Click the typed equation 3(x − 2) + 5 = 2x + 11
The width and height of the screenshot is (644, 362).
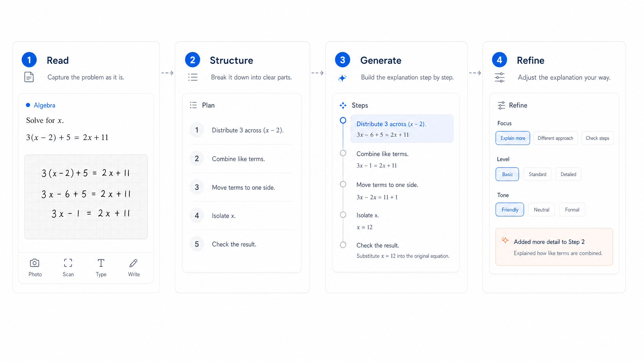pyautogui.click(x=67, y=138)
